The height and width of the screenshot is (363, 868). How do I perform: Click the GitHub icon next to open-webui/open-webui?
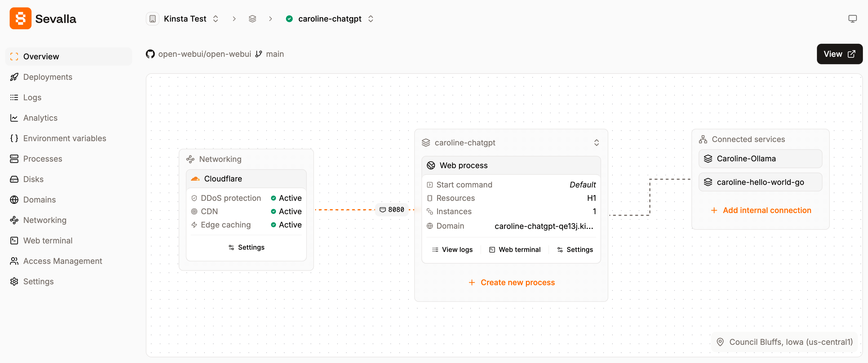[x=150, y=54]
